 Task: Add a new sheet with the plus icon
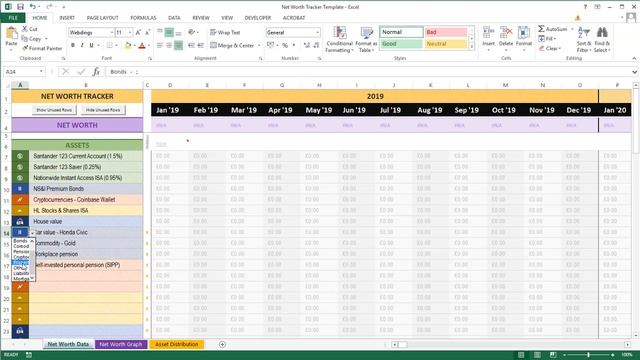tap(222, 344)
